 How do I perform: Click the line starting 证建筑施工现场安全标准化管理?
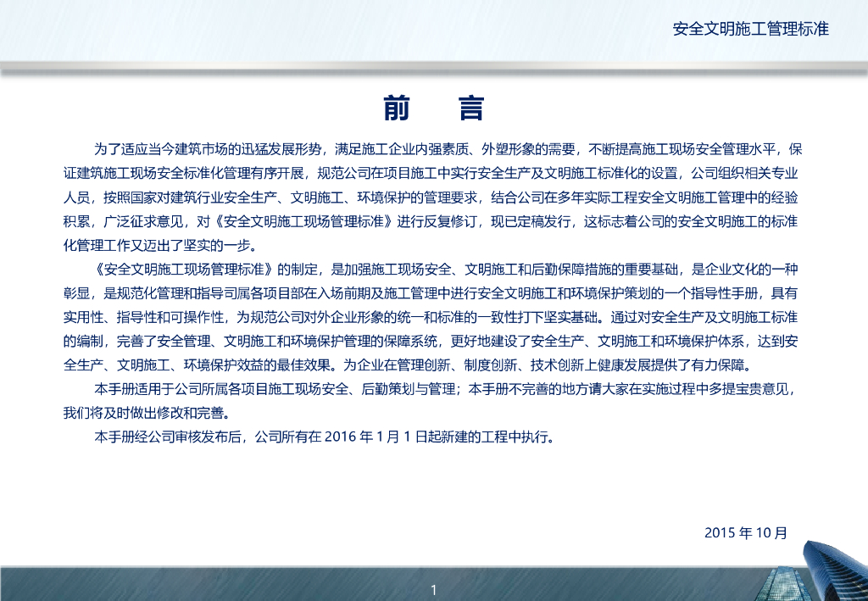click(x=431, y=173)
